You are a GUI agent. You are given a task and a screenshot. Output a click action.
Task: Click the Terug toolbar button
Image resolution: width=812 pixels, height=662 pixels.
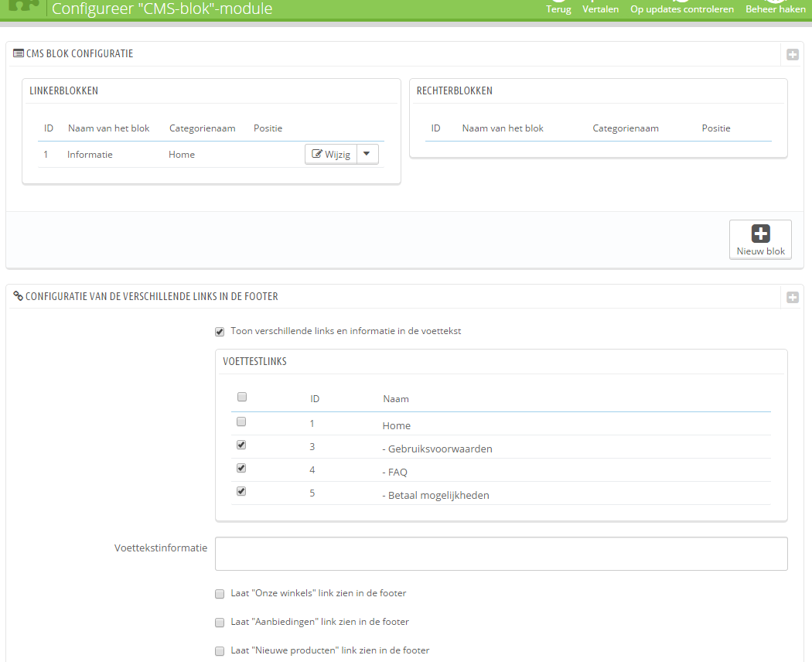tap(558, 7)
